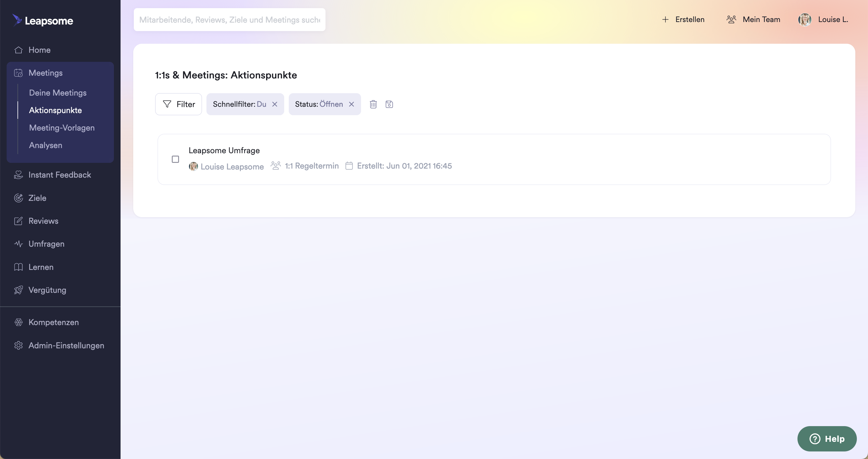868x459 pixels.
Task: Click the Lernen book icon
Action: (18, 267)
